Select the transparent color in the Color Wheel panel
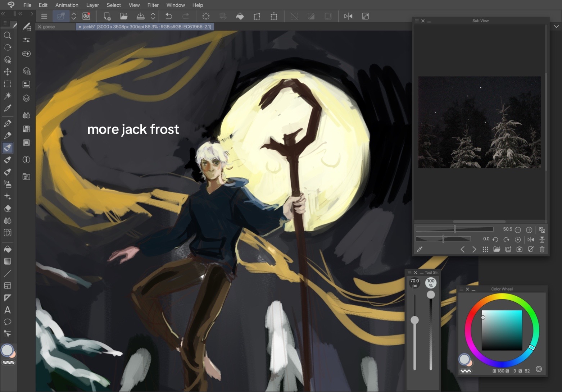Image resolution: width=562 pixels, height=392 pixels. [466, 371]
